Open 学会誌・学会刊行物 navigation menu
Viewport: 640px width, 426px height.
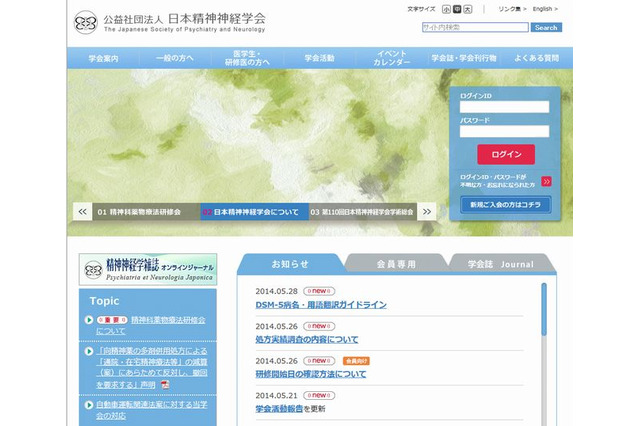click(x=464, y=58)
